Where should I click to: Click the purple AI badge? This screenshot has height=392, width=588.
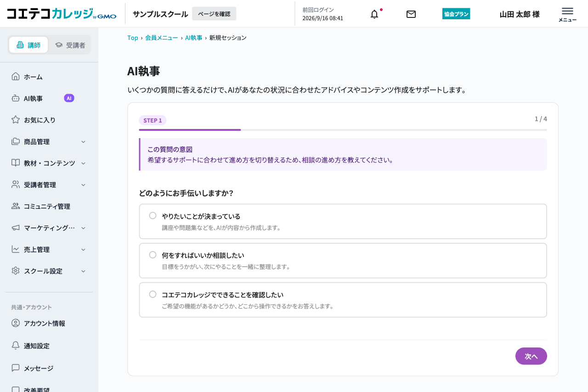(69, 98)
